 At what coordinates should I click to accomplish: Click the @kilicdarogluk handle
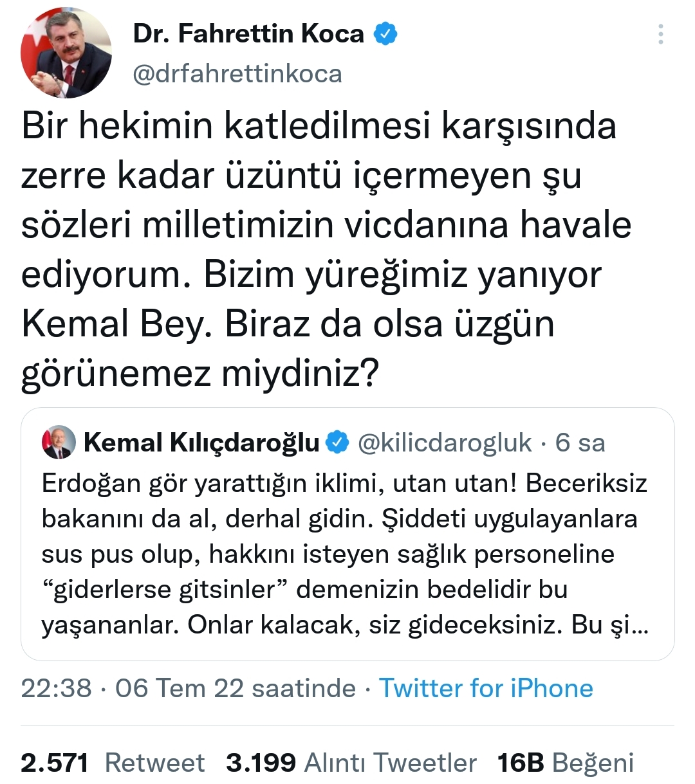445,442
